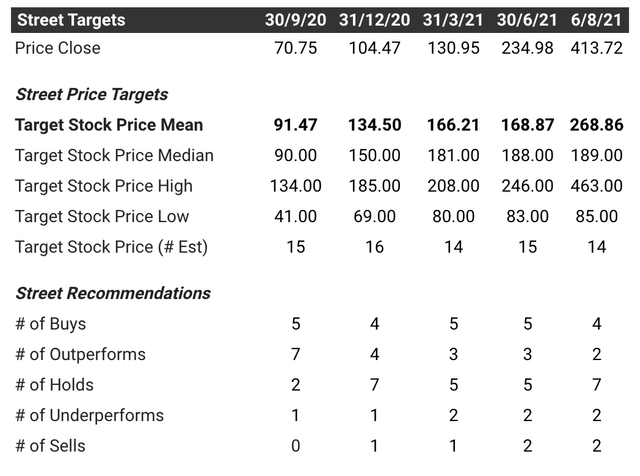Screen dimensions: 640x476
Task: Click the 268.86 mean target value
Action: point(597,125)
